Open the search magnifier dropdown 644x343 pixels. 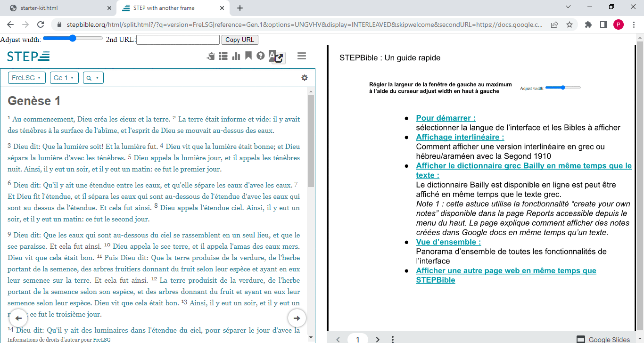[x=93, y=78]
